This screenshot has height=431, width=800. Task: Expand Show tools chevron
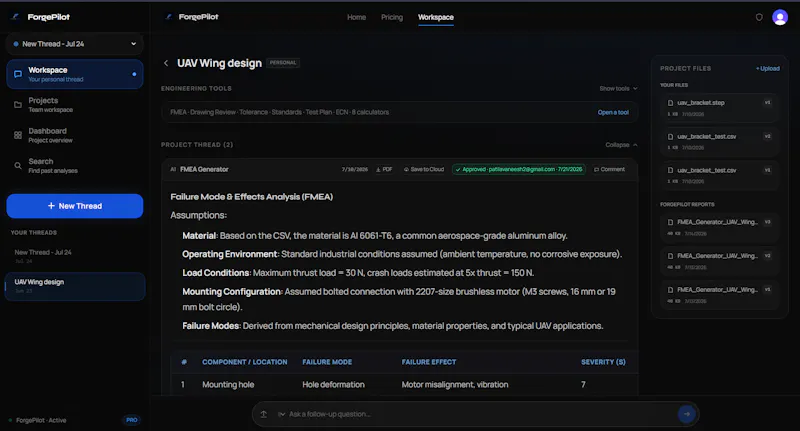(635, 89)
